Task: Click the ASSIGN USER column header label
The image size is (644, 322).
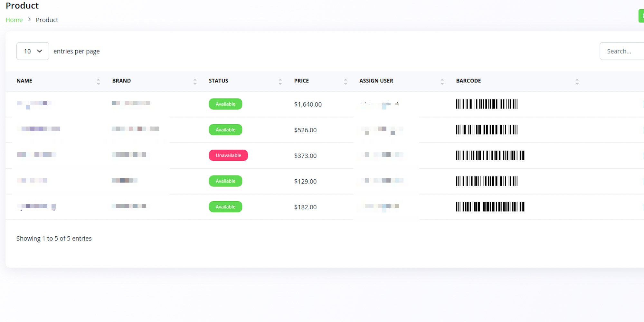Action: click(376, 81)
